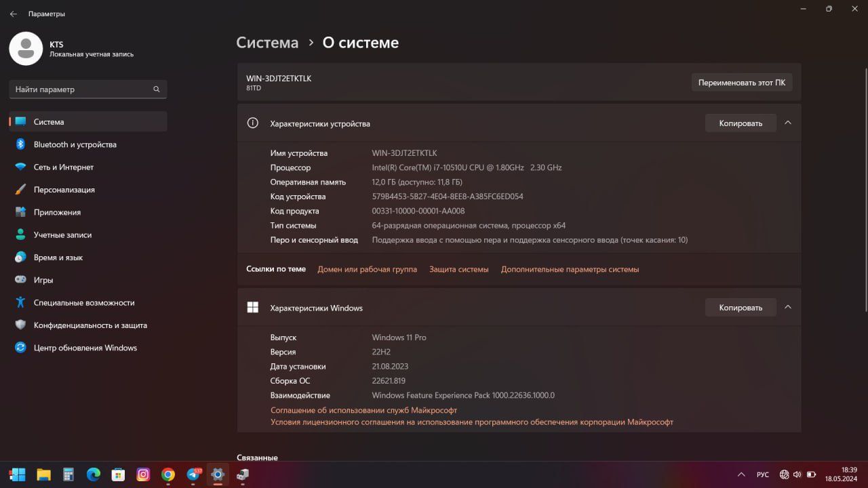Viewport: 868px width, 488px height.
Task: Open Приложения settings
Action: 88,212
